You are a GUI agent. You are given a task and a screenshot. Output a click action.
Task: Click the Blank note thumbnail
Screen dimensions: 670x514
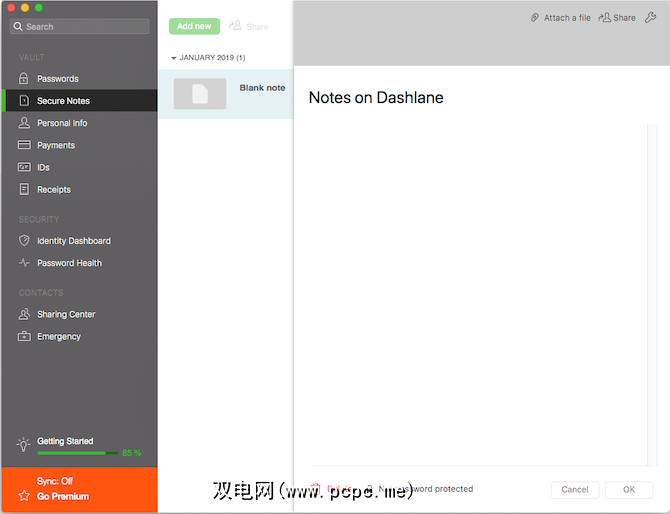[200, 94]
